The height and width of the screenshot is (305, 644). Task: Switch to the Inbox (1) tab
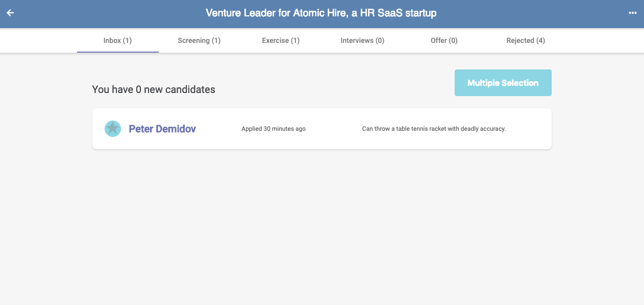117,40
